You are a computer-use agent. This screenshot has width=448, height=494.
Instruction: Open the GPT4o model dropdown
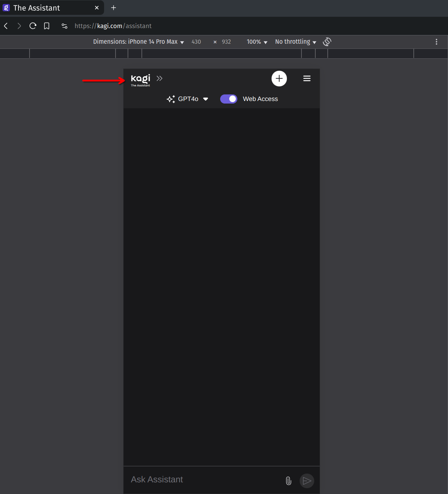click(x=187, y=99)
